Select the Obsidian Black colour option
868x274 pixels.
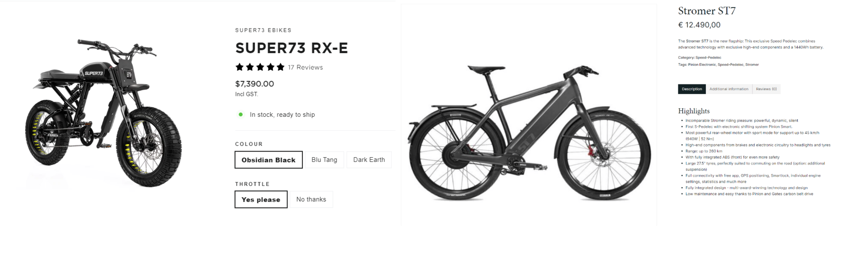269,160
